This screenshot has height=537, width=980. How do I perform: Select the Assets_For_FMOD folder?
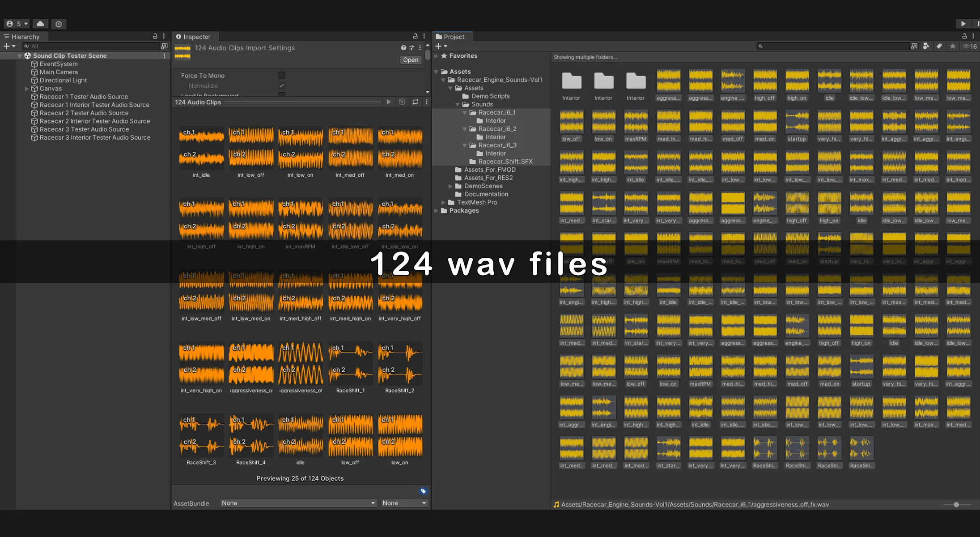coord(489,170)
